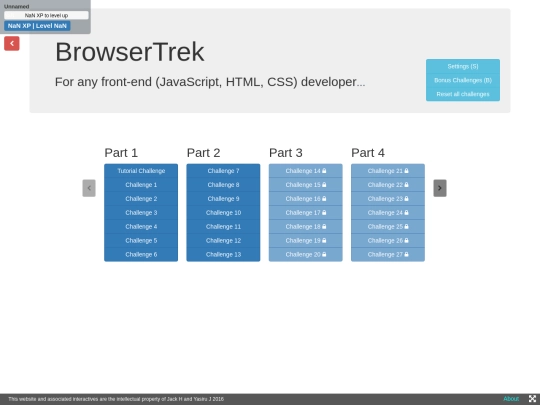Click locked Challenge 18
The image size is (540, 405).
point(305,227)
